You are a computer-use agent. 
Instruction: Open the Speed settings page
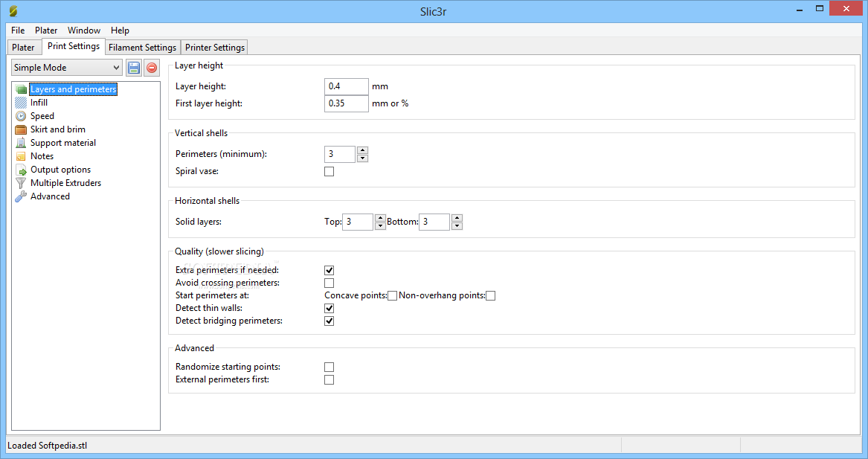42,116
